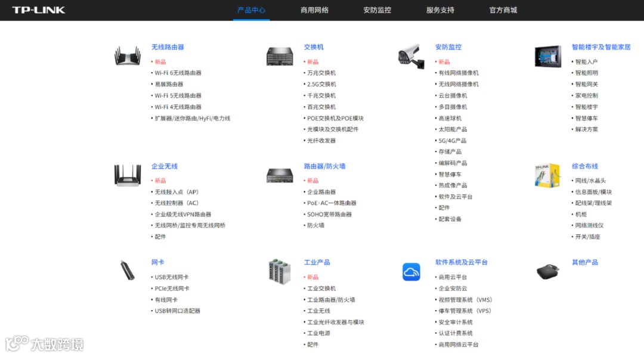Open the 工业产品 category heading
Screen dimensions: 644x356
point(317,262)
